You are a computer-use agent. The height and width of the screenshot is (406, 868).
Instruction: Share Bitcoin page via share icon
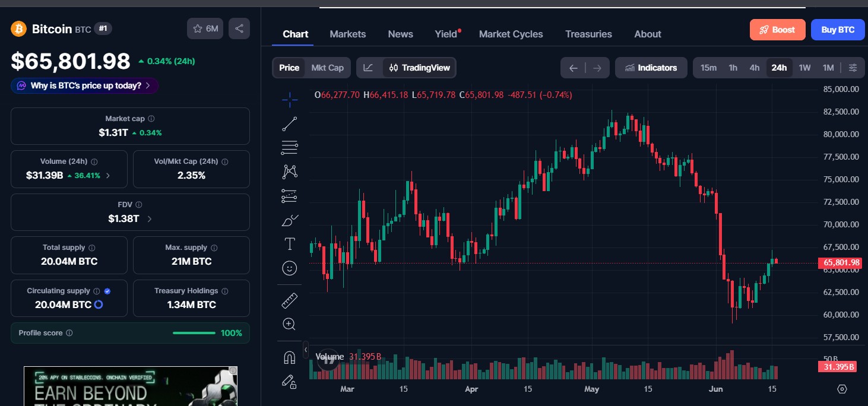239,28
